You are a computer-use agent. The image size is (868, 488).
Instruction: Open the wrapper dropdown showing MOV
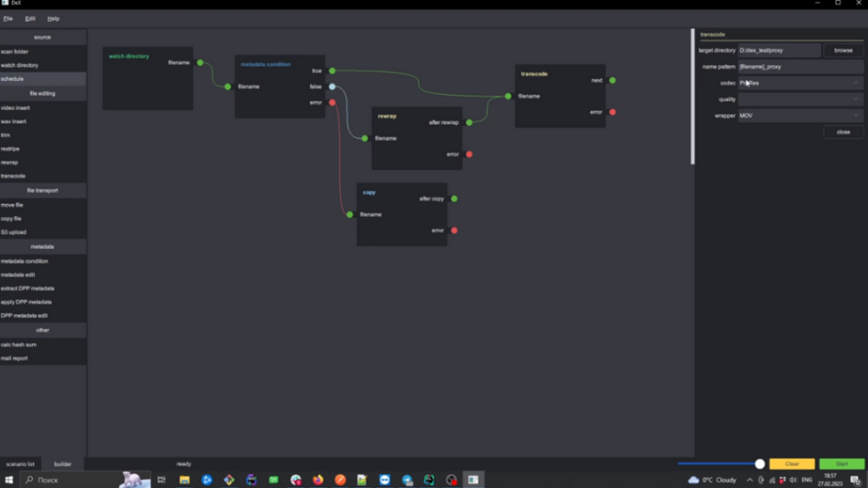(x=800, y=115)
